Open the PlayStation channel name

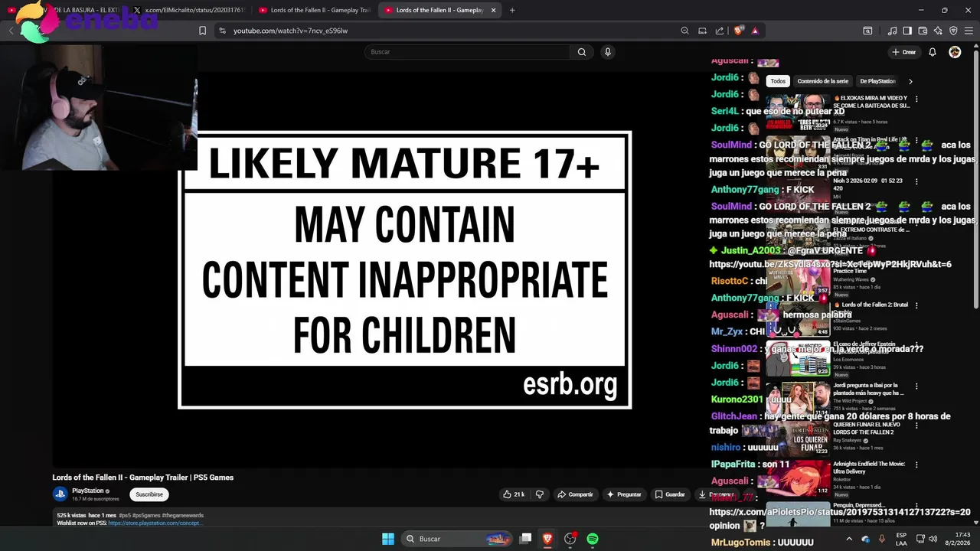(87, 491)
